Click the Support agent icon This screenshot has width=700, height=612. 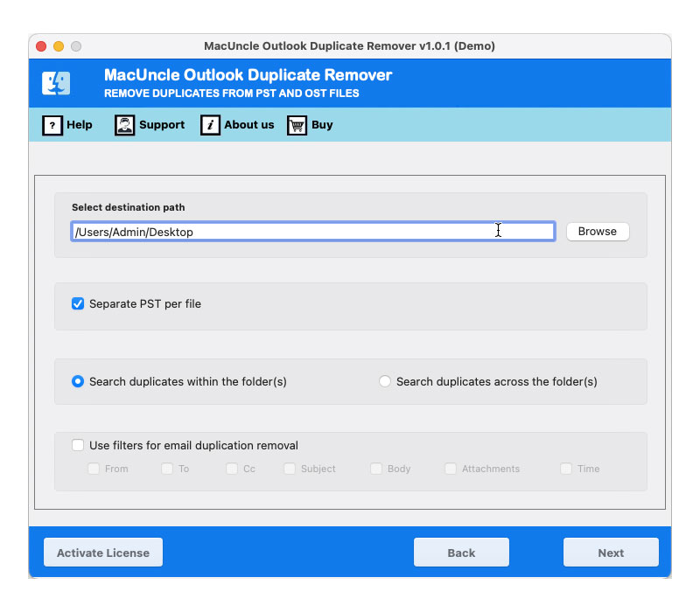point(124,125)
